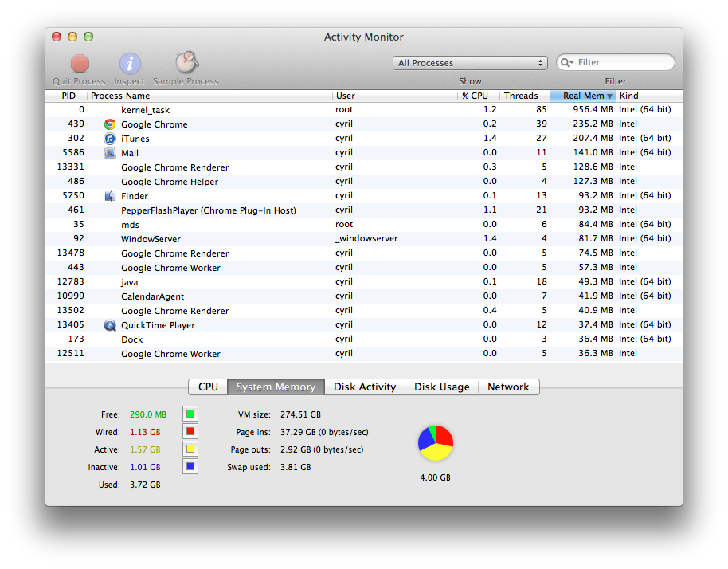Viewport: 728px width, 569px height.
Task: Click the magnifier icon in Filter field
Action: [x=566, y=62]
